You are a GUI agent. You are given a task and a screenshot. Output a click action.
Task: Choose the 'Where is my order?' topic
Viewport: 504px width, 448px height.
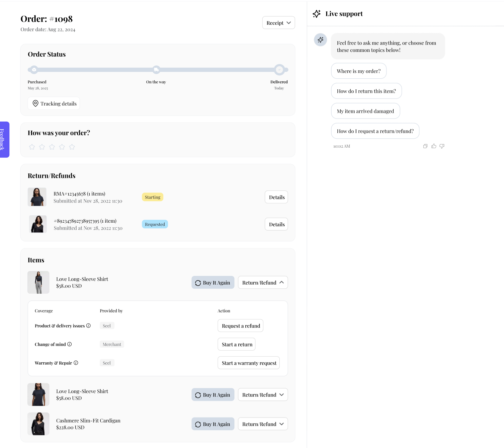click(358, 71)
